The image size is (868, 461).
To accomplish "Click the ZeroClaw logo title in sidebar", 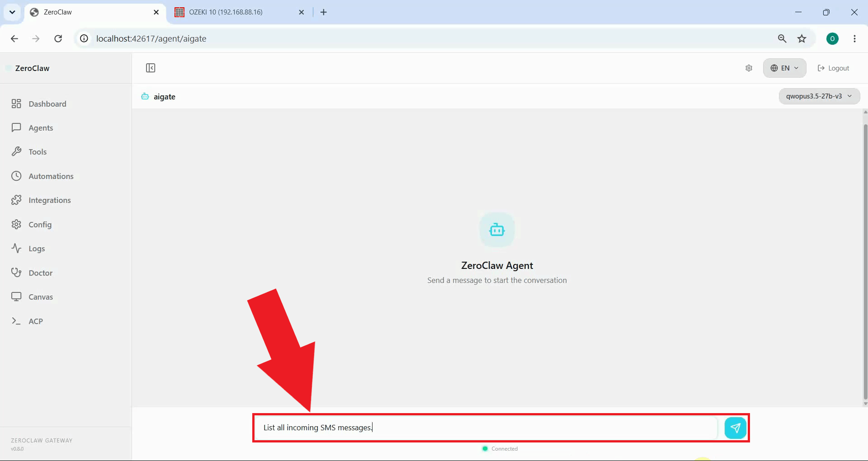I will coord(32,68).
